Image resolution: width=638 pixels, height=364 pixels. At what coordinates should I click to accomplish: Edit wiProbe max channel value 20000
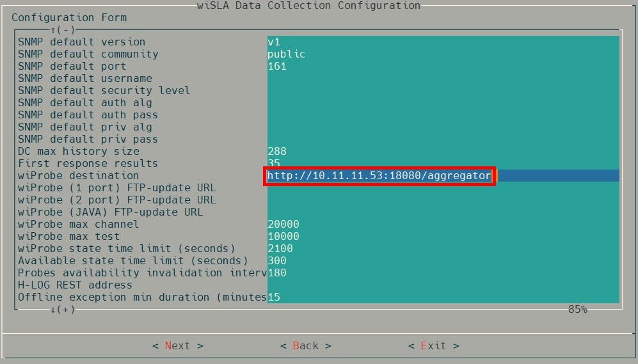[443, 225]
